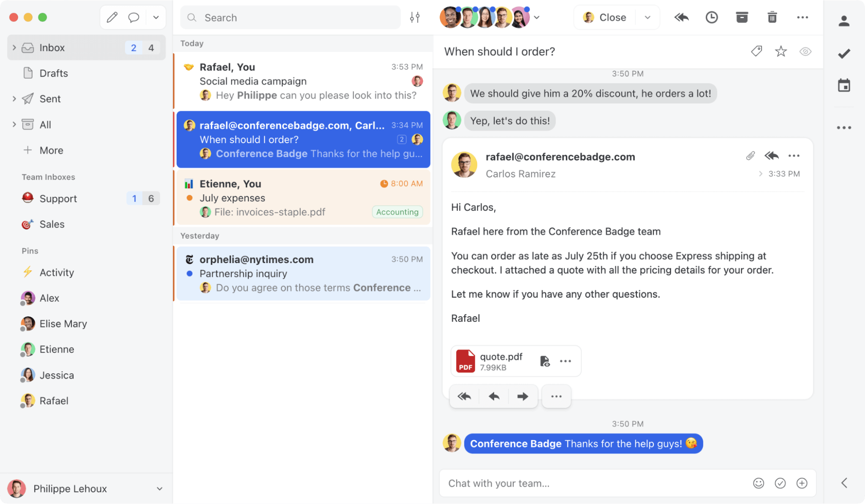Open the filter/sort settings icon
Screen dimensions: 865x504
point(416,17)
